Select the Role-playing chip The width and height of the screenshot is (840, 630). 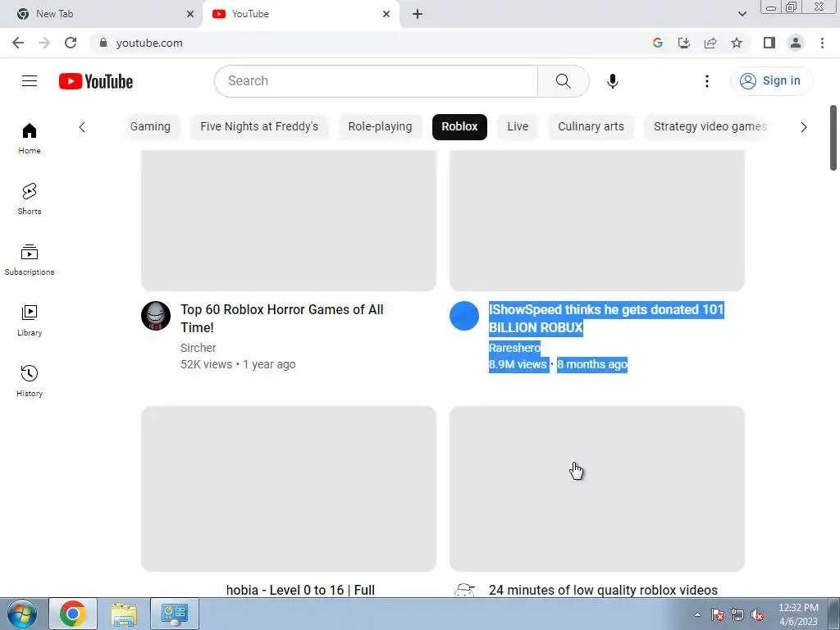[380, 127]
